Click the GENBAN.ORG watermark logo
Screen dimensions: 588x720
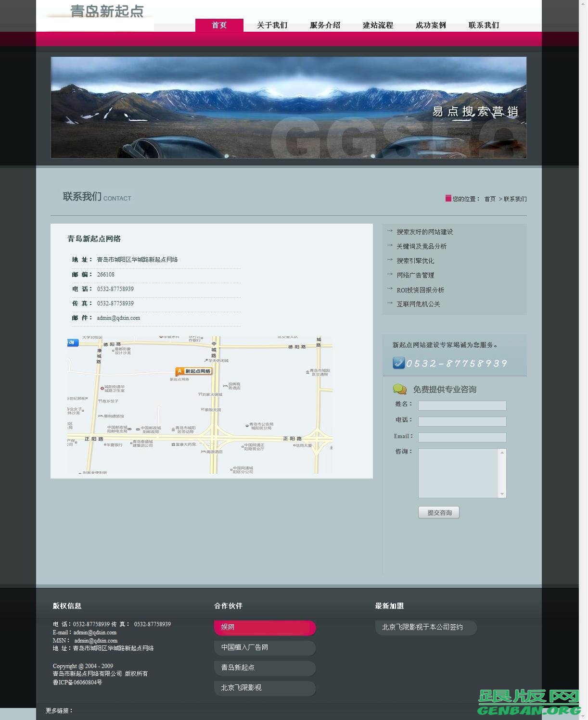pos(528,703)
